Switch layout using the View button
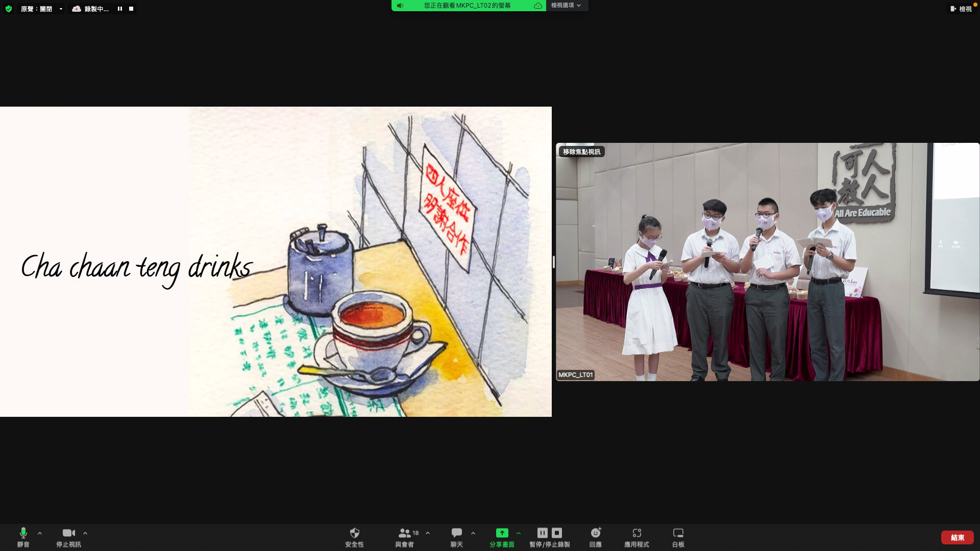 [961, 9]
